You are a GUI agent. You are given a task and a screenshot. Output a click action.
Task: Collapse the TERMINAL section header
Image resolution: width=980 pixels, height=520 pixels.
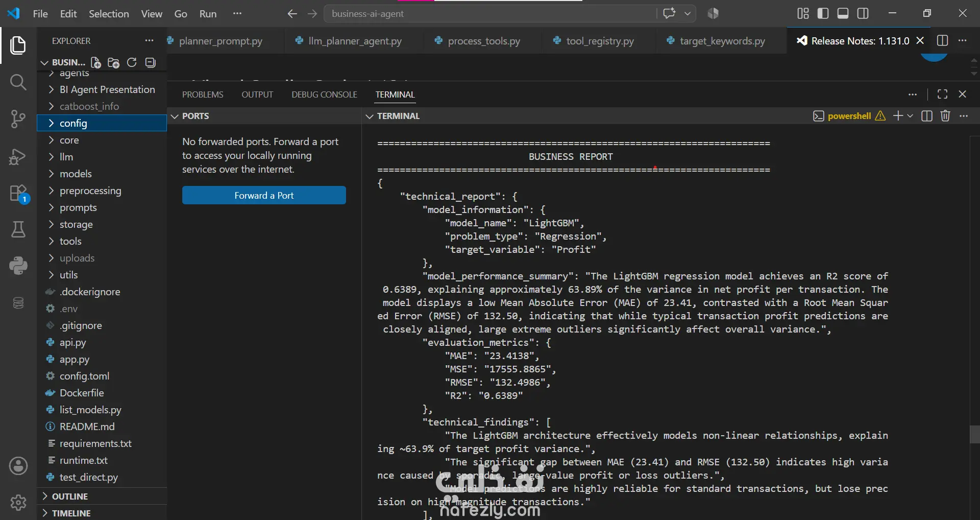(x=398, y=116)
